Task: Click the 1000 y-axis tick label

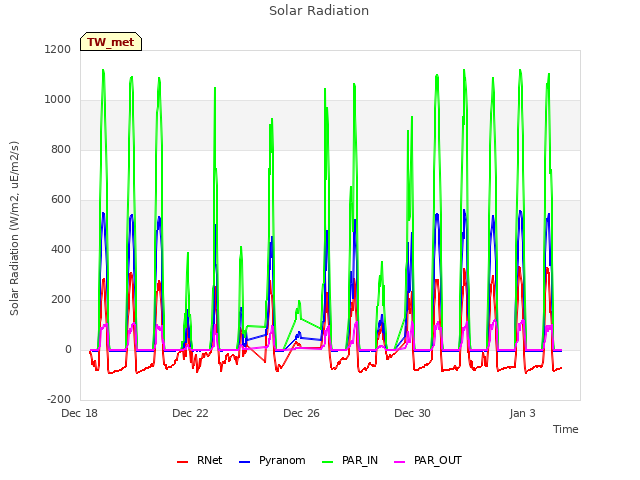Action: (x=58, y=100)
